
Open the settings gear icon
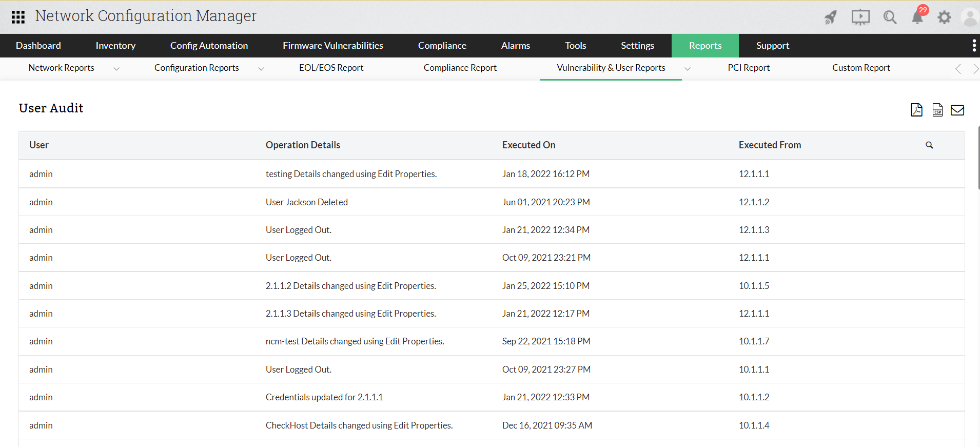(944, 17)
